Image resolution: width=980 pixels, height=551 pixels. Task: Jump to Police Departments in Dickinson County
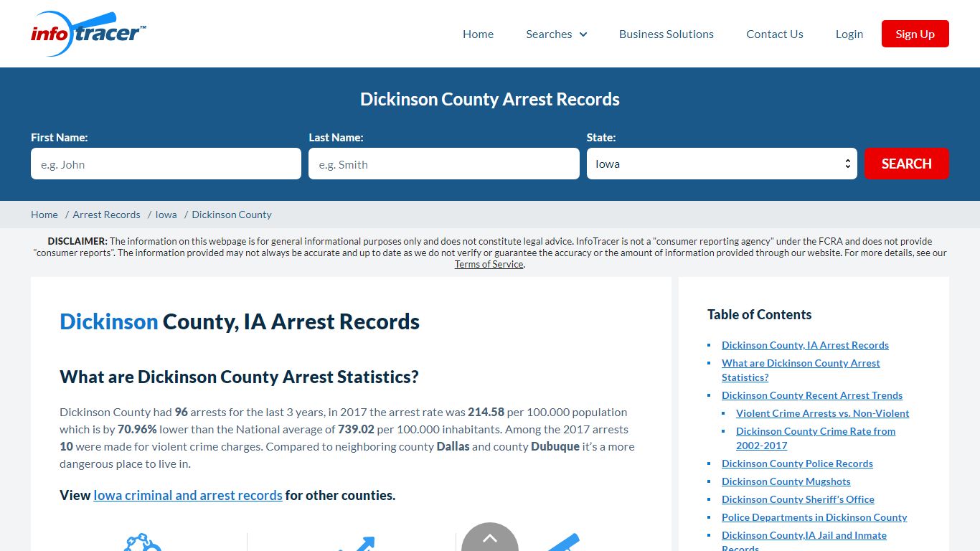coord(814,517)
